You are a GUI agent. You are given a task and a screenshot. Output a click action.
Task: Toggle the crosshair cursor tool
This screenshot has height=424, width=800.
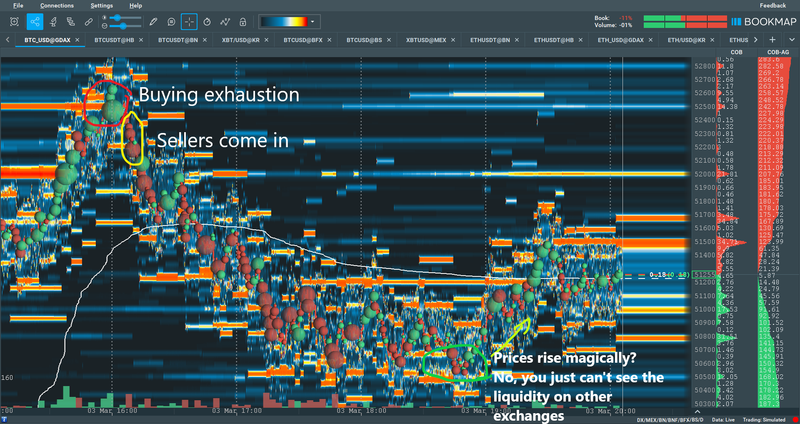point(189,22)
